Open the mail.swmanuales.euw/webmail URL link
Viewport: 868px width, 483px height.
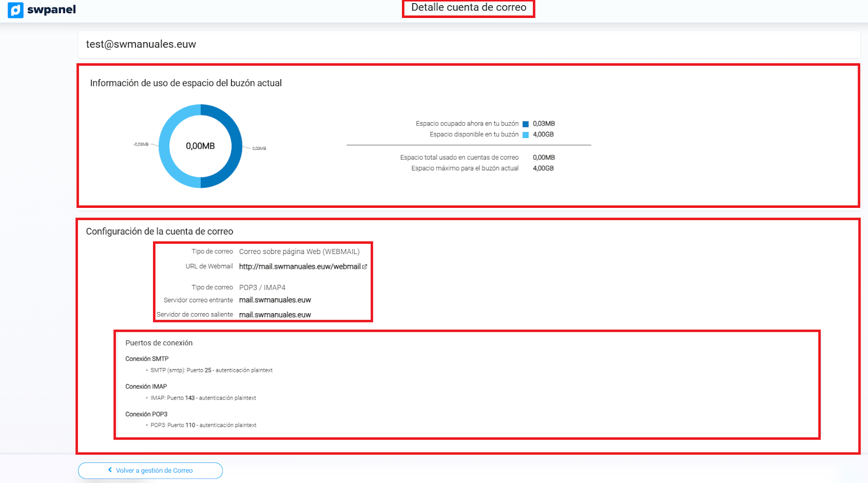coord(299,266)
